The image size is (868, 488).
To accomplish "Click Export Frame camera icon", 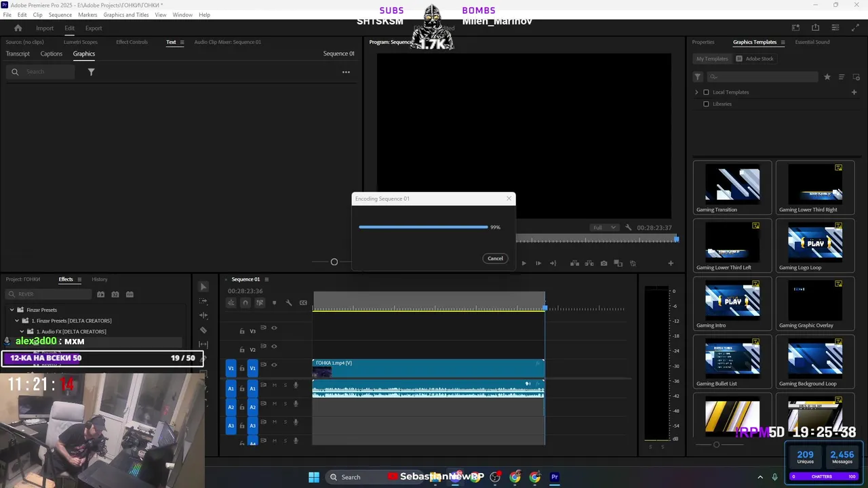I will [x=604, y=263].
